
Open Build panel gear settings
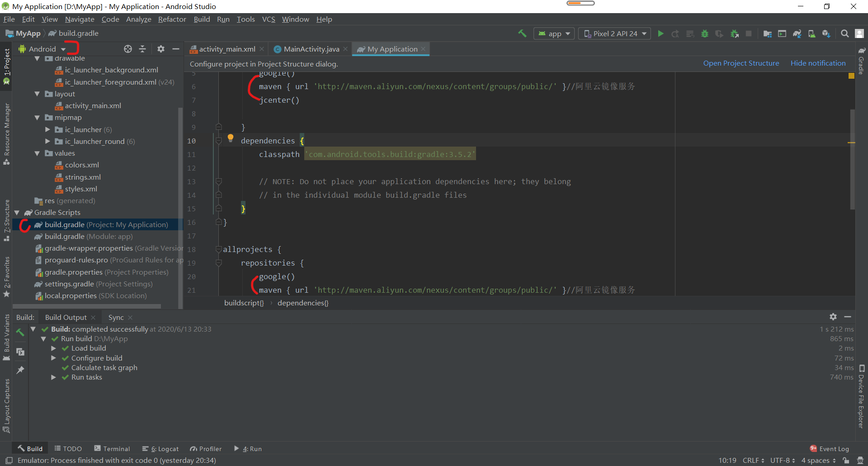(833, 317)
